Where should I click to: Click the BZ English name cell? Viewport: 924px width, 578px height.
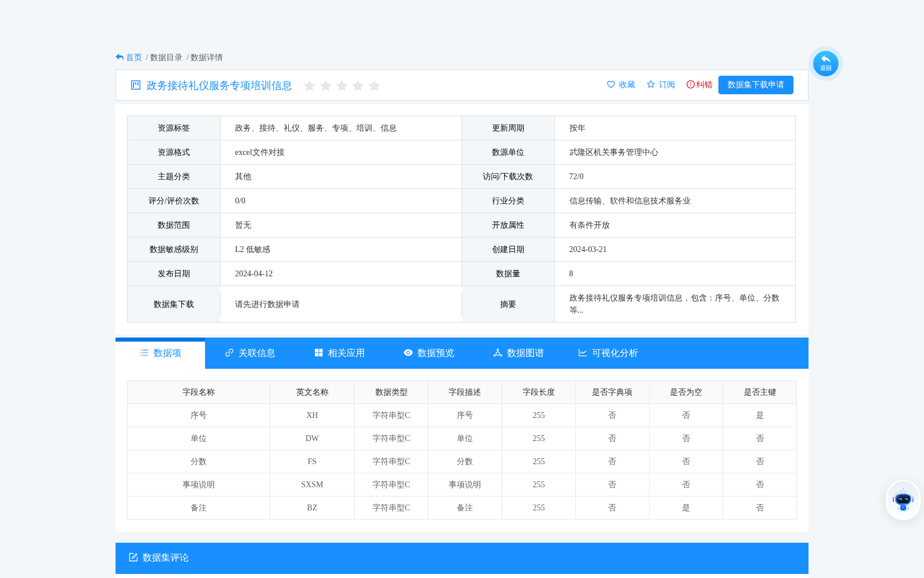coord(312,508)
